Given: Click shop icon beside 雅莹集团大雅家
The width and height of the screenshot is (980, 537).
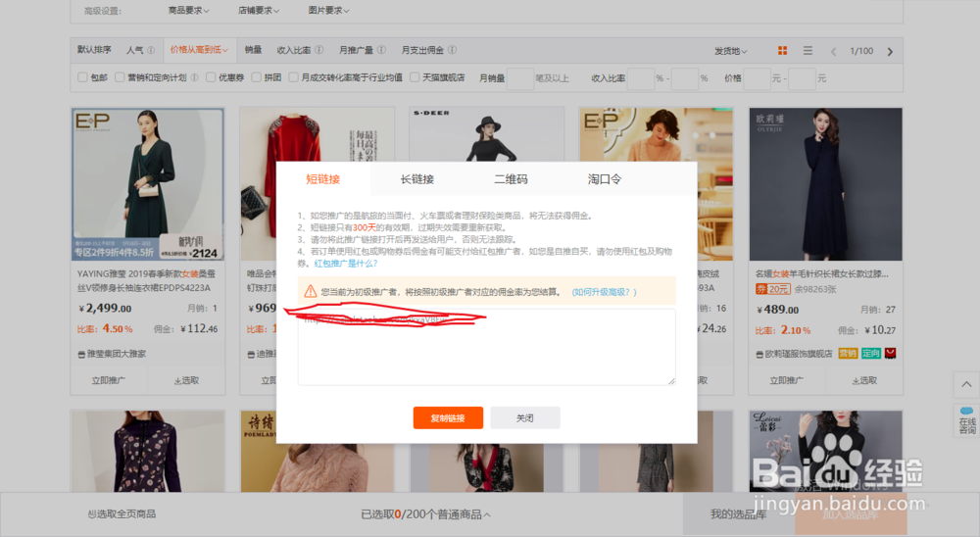Looking at the screenshot, I should tap(81, 355).
